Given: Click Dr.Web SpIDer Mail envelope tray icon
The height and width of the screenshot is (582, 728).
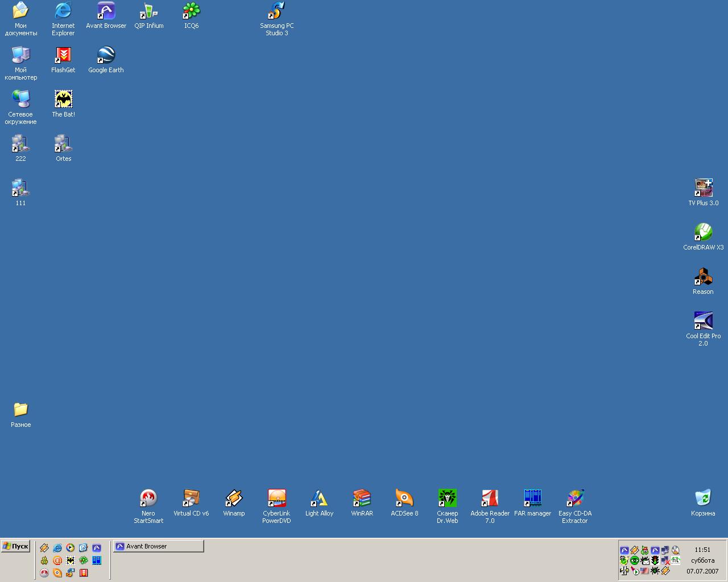Looking at the screenshot, I should [x=645, y=560].
